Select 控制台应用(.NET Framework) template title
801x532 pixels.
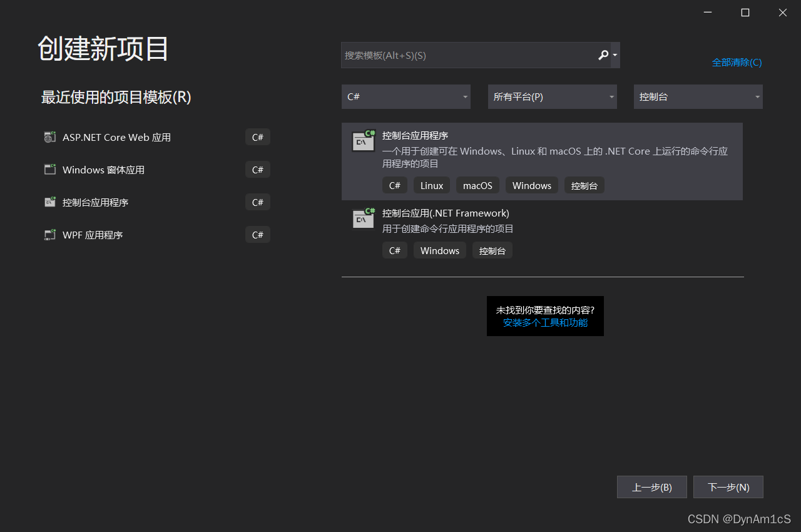[x=446, y=213]
